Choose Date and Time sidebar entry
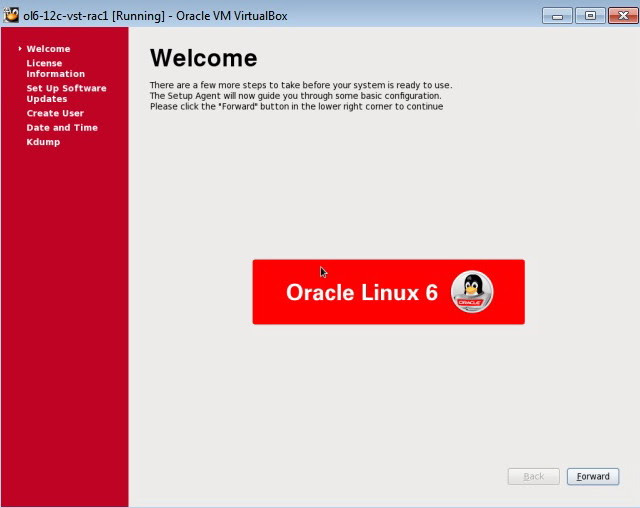This screenshot has height=508, width=640. 62,127
